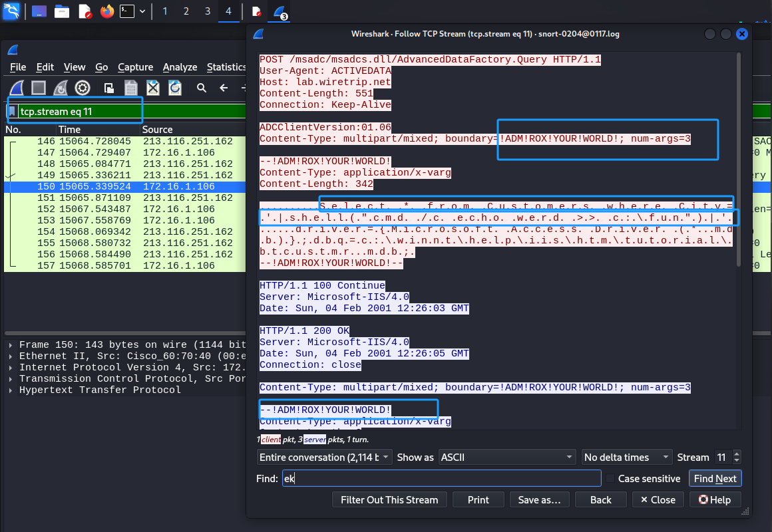Toggle the Case sensitive checkbox
This screenshot has width=772, height=532.
[x=610, y=478]
